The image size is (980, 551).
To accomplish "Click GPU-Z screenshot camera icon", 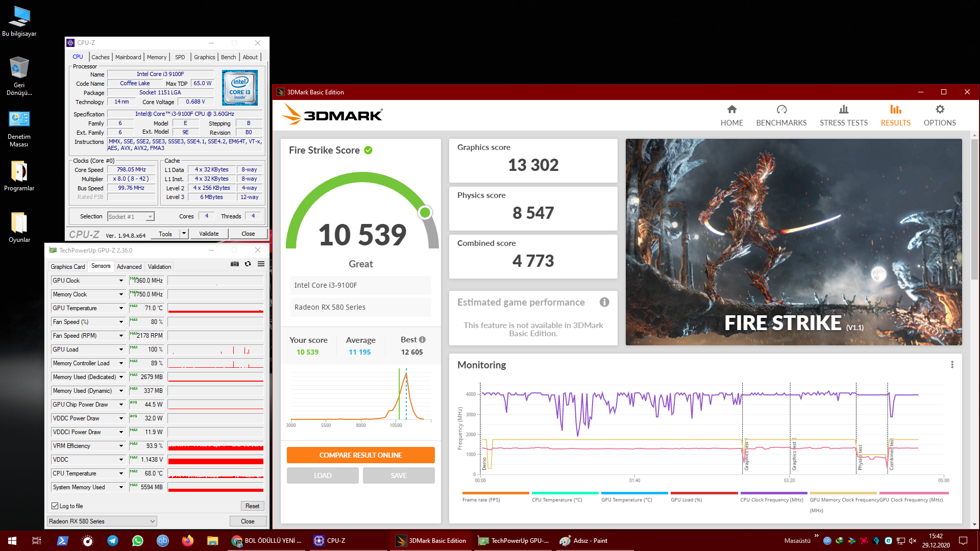I will click(x=235, y=264).
